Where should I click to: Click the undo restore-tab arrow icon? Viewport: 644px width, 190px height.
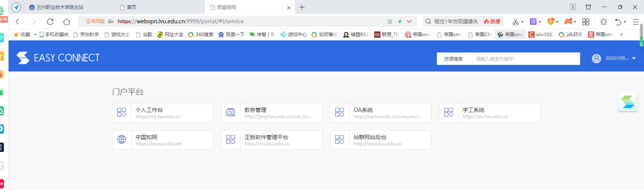pos(618,22)
